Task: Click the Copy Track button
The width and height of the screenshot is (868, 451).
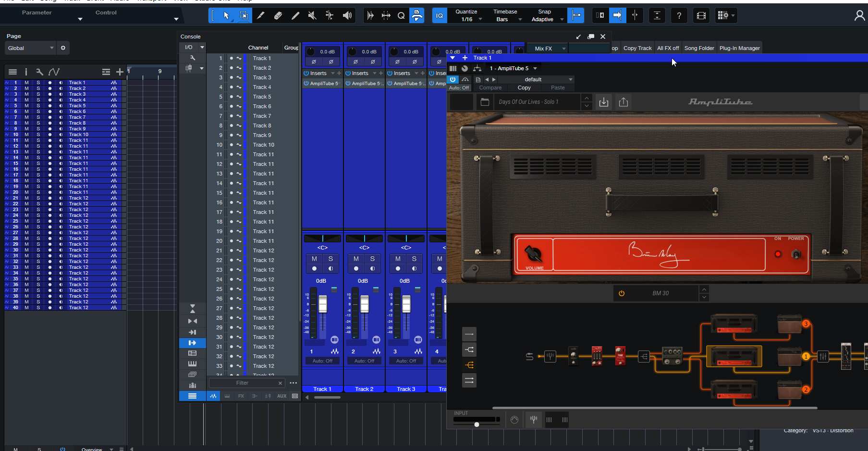Action: [637, 48]
